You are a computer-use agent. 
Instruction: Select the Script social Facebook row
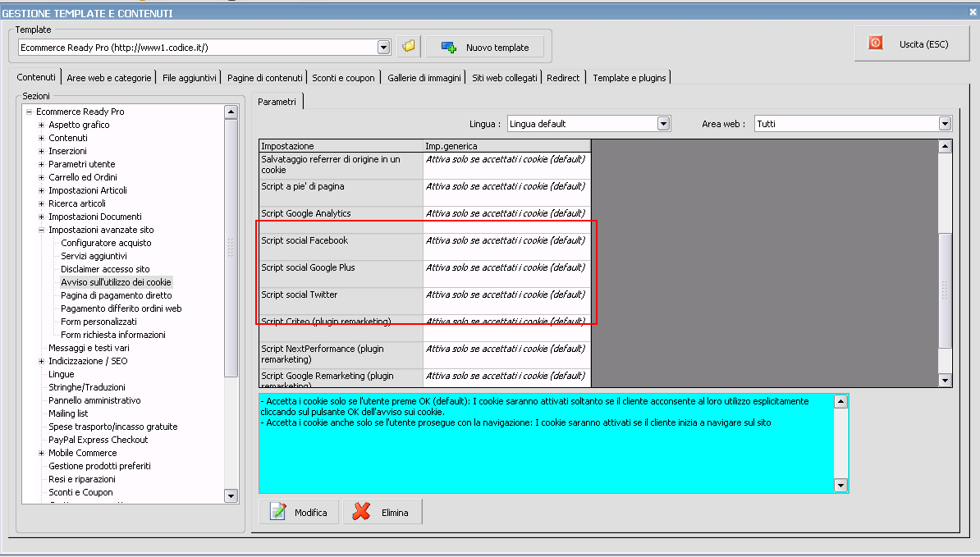pyautogui.click(x=424, y=247)
